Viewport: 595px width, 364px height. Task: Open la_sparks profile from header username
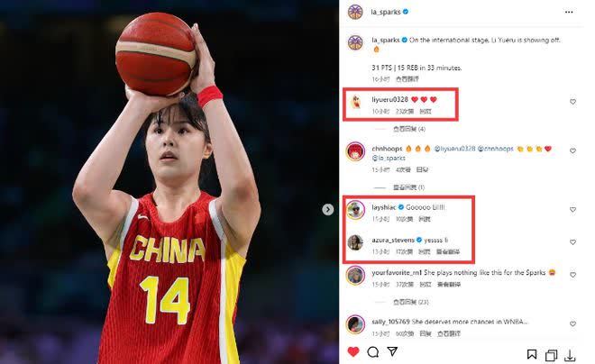point(386,12)
